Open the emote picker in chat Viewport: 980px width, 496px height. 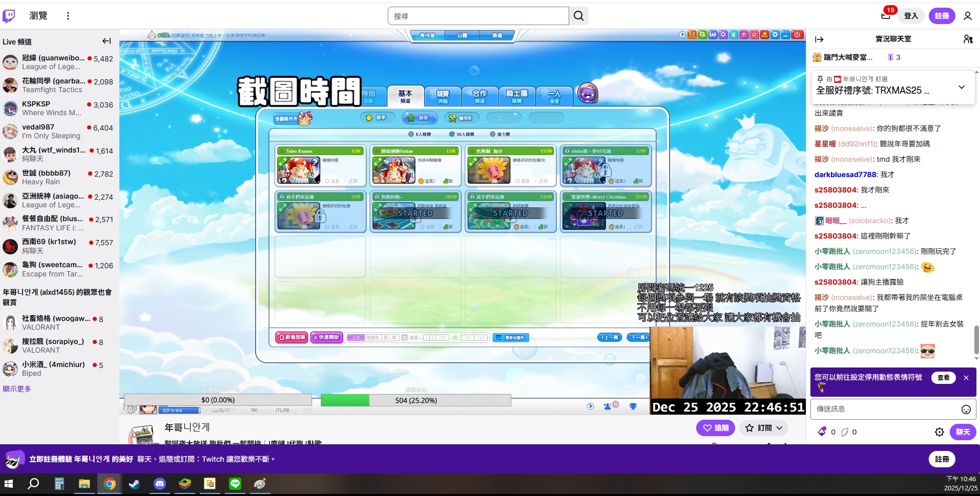pos(966,409)
